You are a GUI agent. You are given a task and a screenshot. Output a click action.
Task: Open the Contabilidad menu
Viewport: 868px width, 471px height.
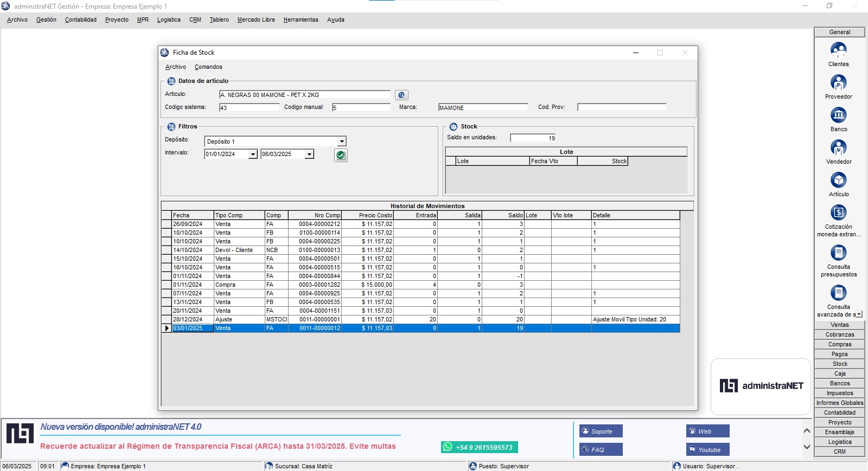(81, 20)
